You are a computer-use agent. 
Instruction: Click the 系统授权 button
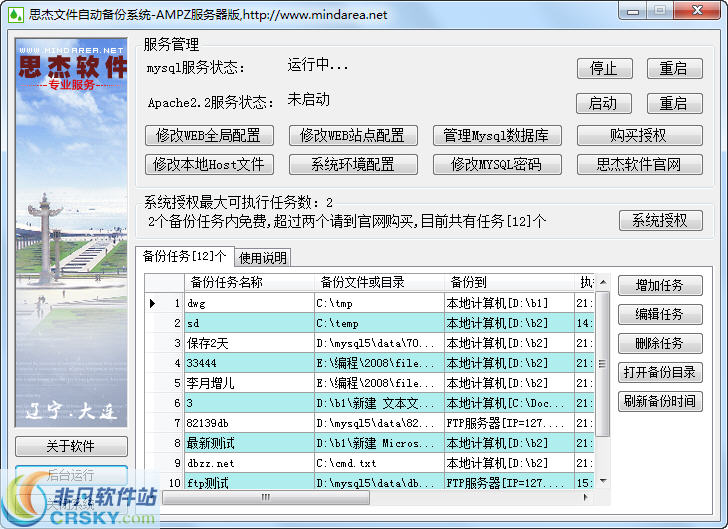[x=660, y=221]
